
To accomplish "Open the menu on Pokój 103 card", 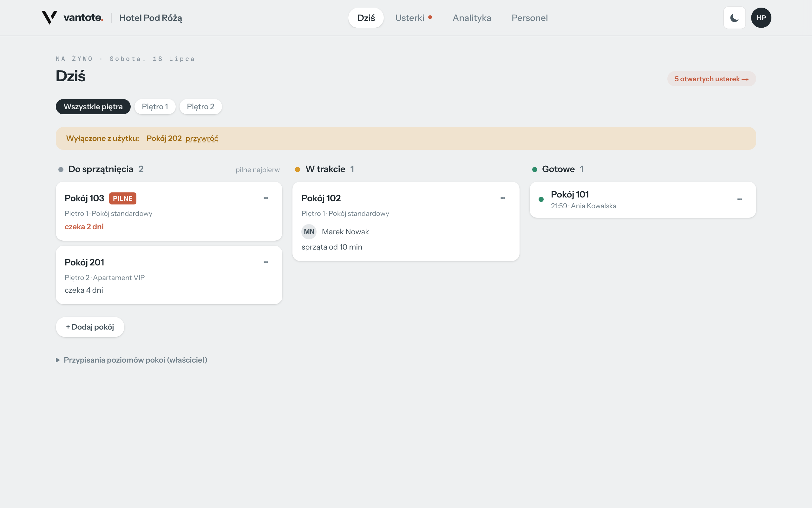I will click(x=266, y=198).
